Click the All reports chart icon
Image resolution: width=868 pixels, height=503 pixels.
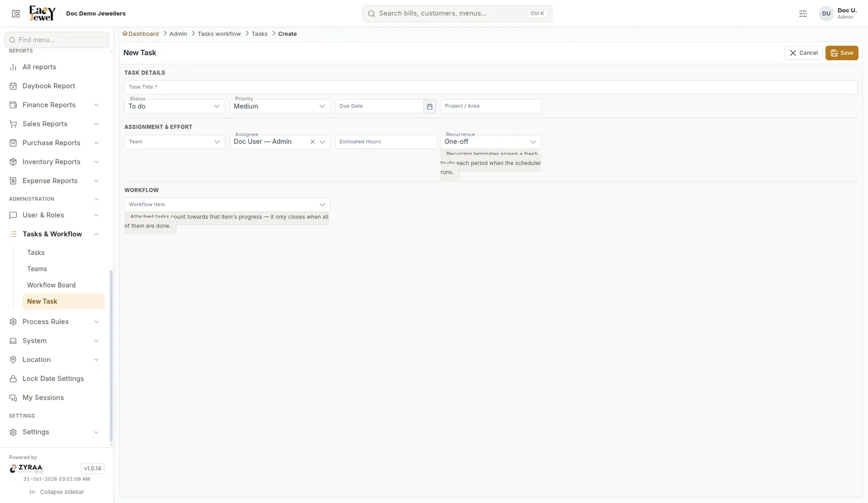[13, 67]
